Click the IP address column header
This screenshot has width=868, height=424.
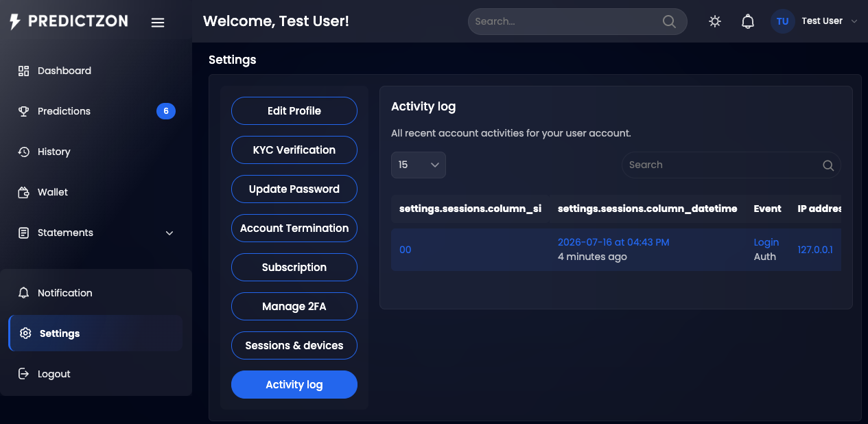819,209
